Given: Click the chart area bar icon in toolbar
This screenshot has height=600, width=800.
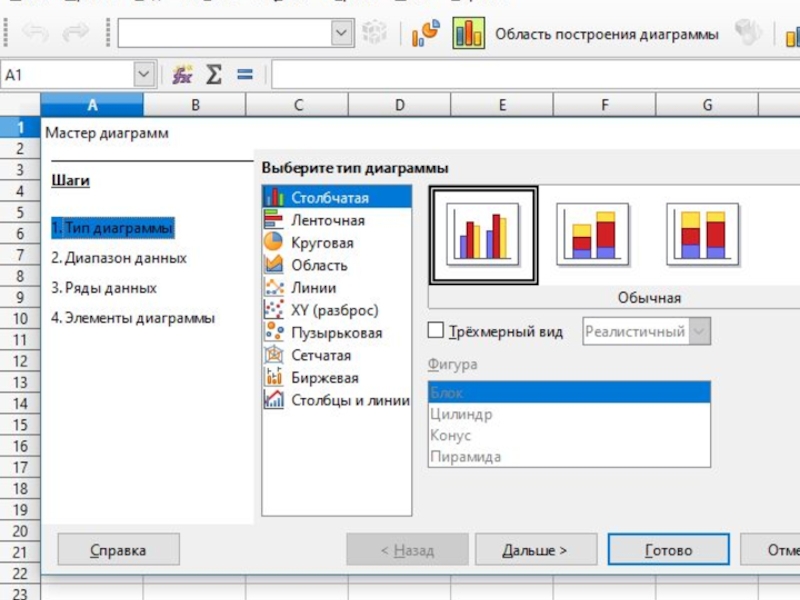Looking at the screenshot, I should [x=467, y=34].
